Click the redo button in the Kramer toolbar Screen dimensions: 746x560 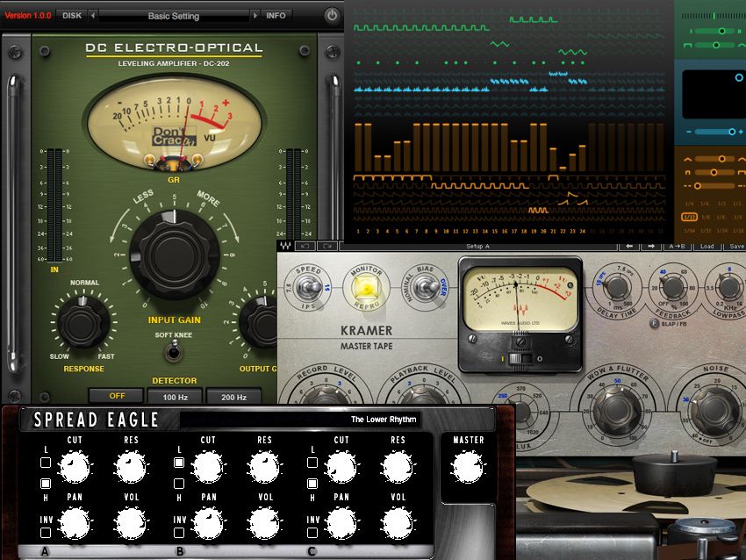[326, 246]
